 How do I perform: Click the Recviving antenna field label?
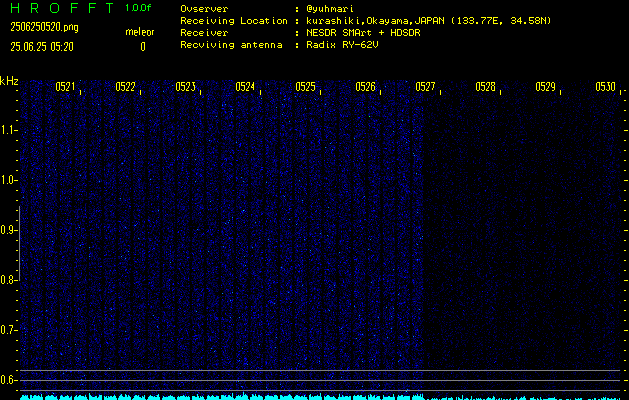(x=231, y=45)
